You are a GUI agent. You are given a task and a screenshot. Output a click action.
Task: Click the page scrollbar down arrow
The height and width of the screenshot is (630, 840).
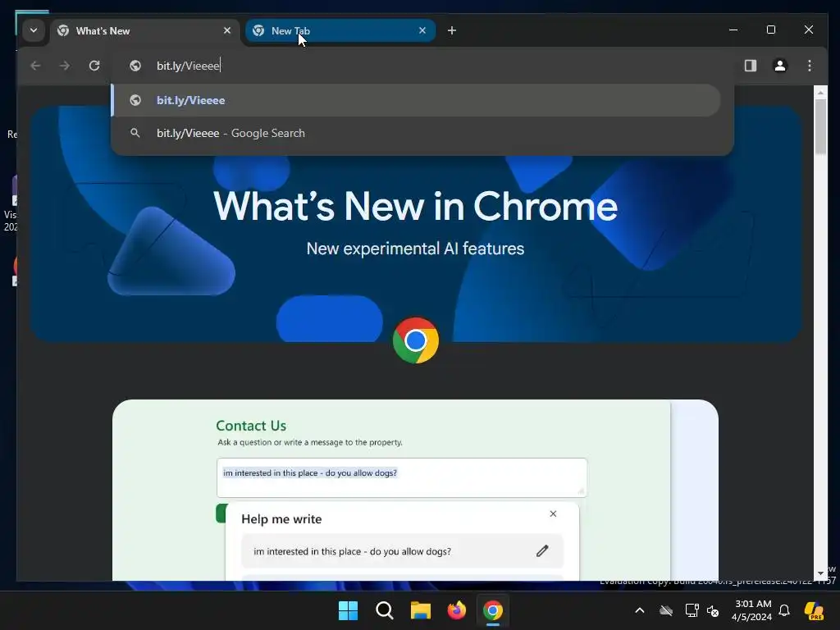point(820,573)
